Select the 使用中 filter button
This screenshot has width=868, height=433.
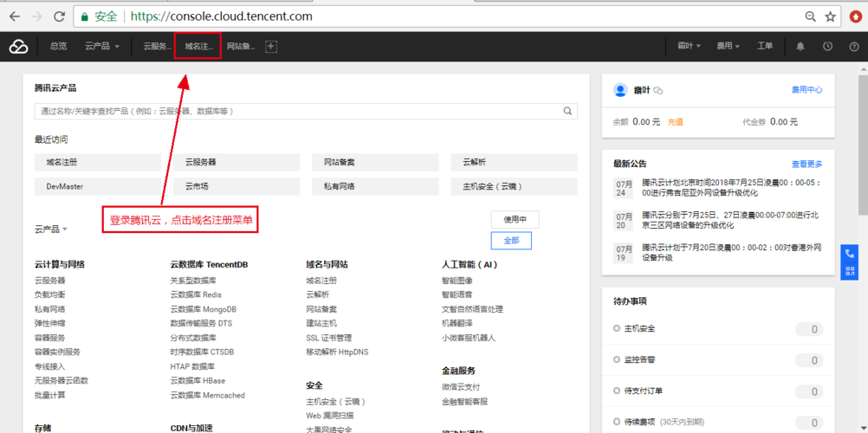coord(515,219)
